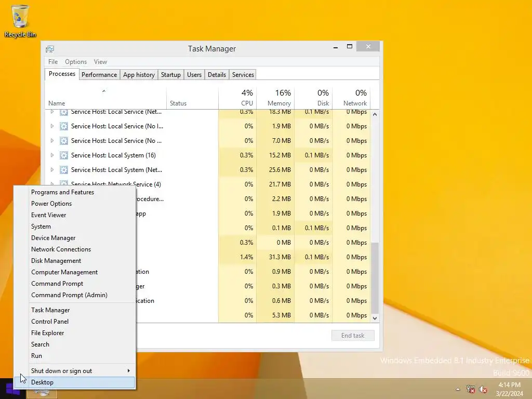Screen dimensions: 532x399
Task: Open the File menu
Action: [x=53, y=62]
